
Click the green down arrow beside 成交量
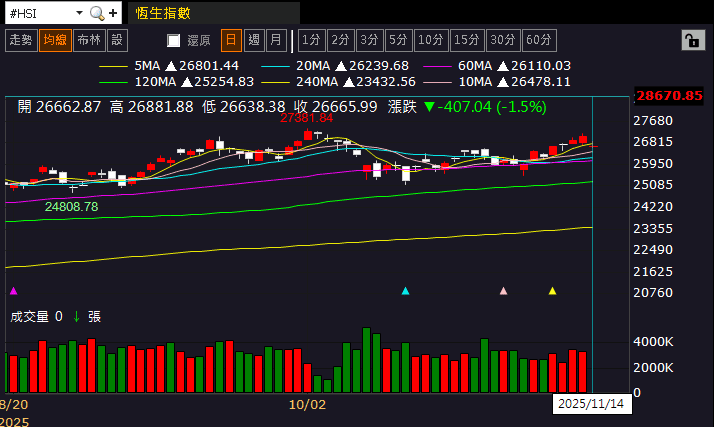76,316
